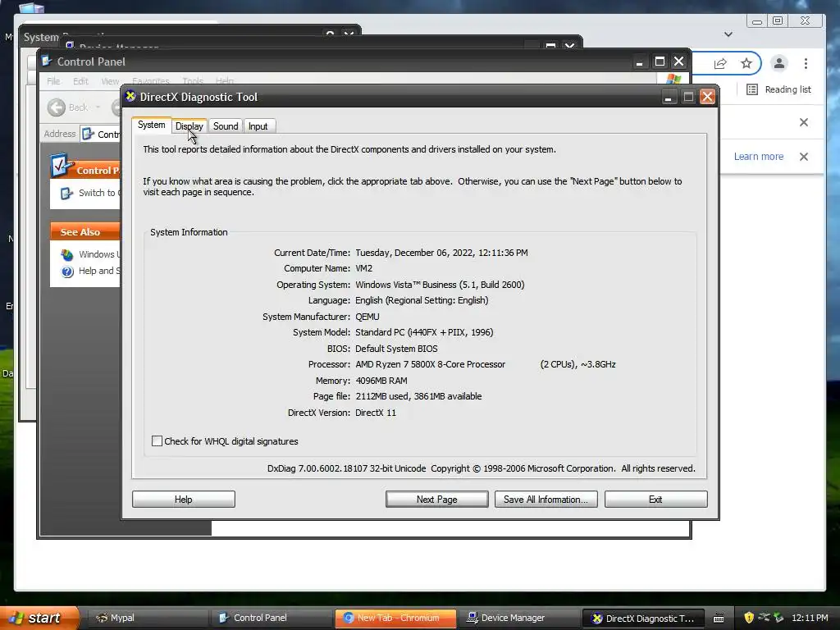Click the Exit button in DxDiag

pyautogui.click(x=655, y=500)
